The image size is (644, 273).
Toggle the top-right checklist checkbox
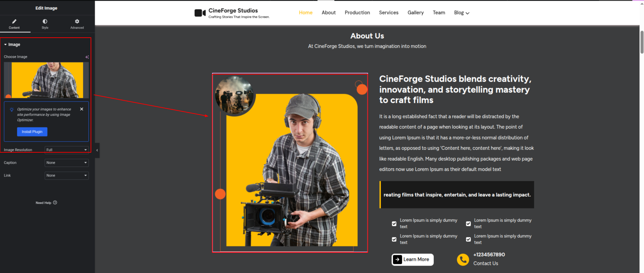point(468,224)
